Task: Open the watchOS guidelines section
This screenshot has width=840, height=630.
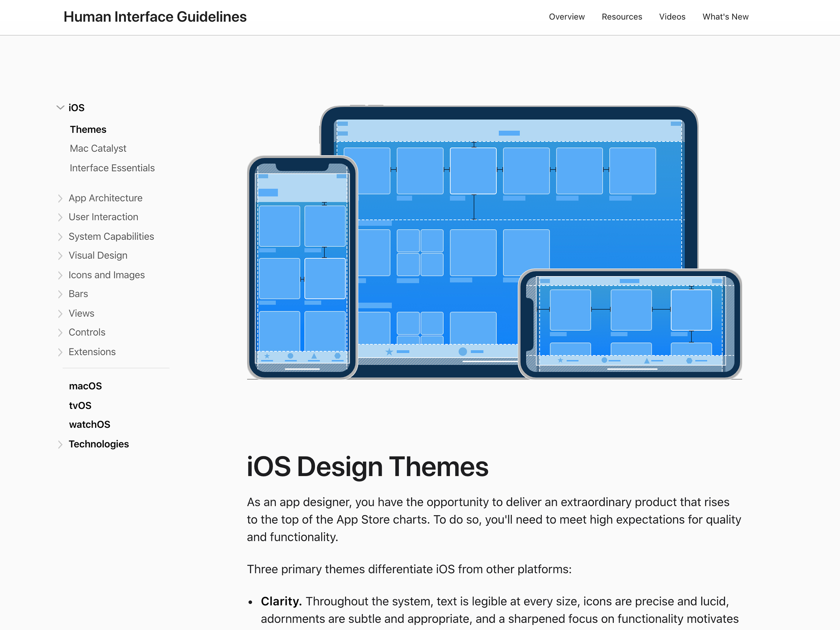Action: (x=89, y=424)
